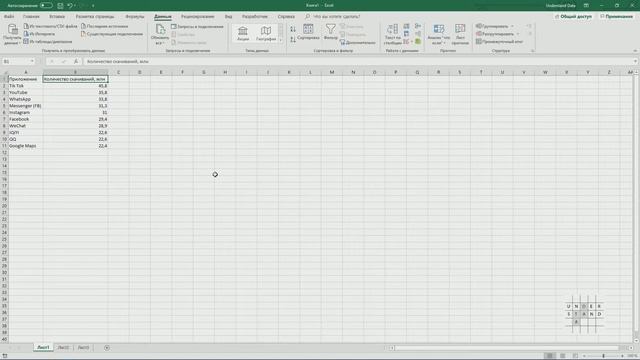Open Advanced filter (Дополнительно)
This screenshot has width=640, height=360.
358,42
